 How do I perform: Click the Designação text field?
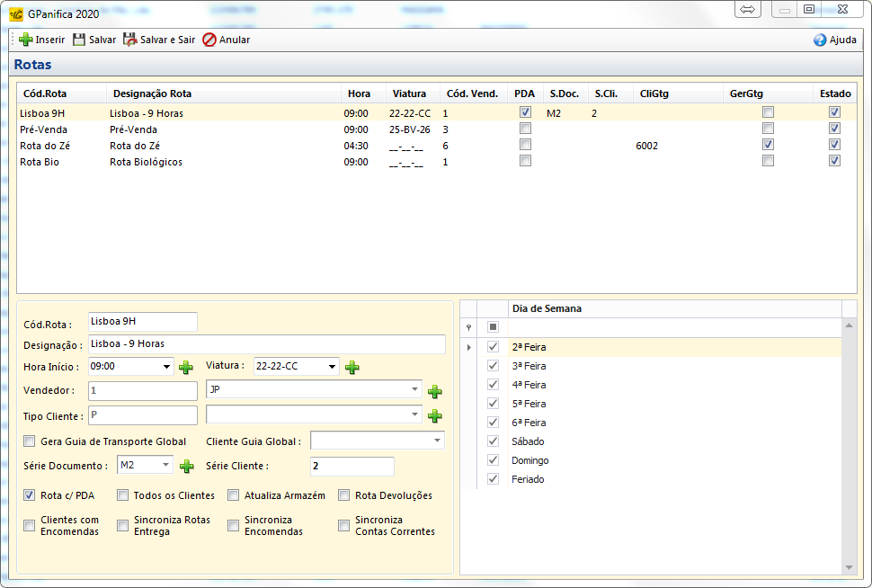tap(266, 344)
